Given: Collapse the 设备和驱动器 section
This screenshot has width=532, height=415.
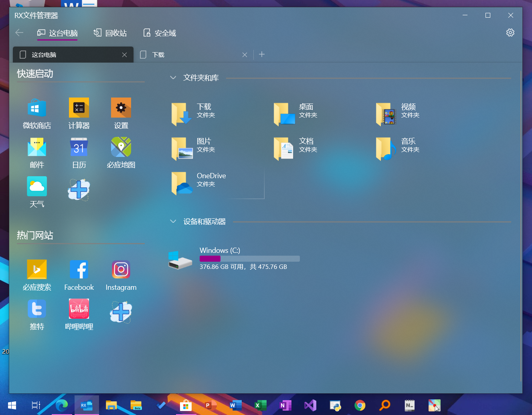Looking at the screenshot, I should (x=173, y=221).
